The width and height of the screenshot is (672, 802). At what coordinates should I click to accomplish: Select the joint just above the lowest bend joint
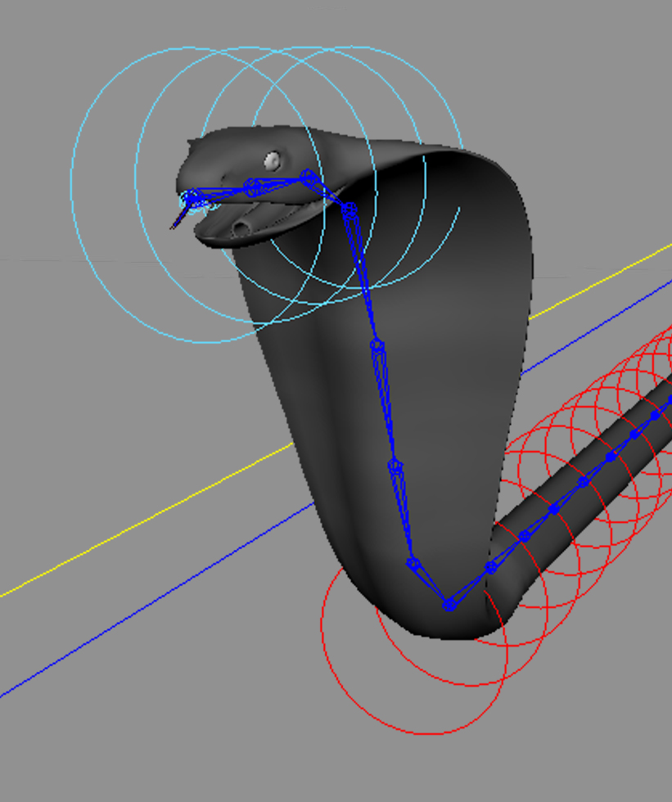(x=413, y=564)
